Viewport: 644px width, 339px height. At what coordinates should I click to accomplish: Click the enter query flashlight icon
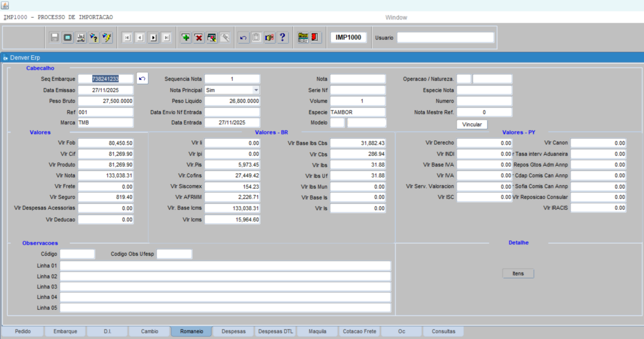click(x=94, y=38)
